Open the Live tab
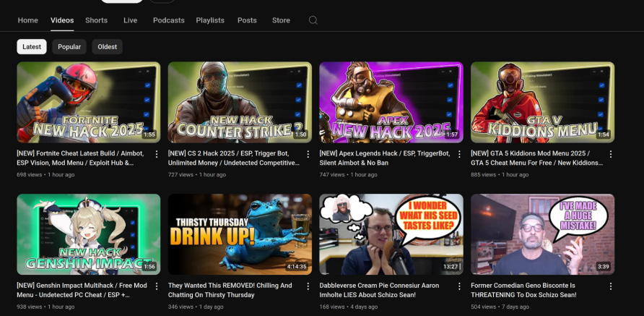 [130, 20]
